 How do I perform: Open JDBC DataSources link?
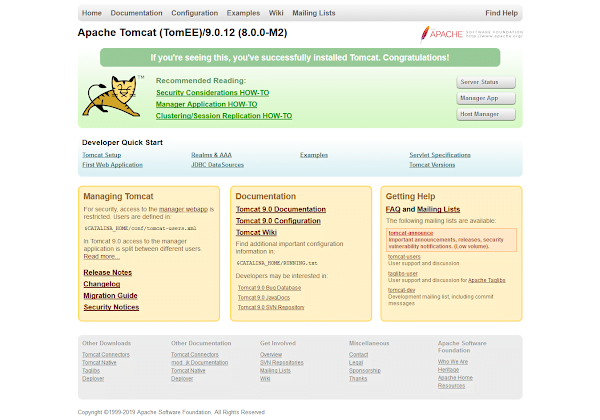[x=218, y=165]
